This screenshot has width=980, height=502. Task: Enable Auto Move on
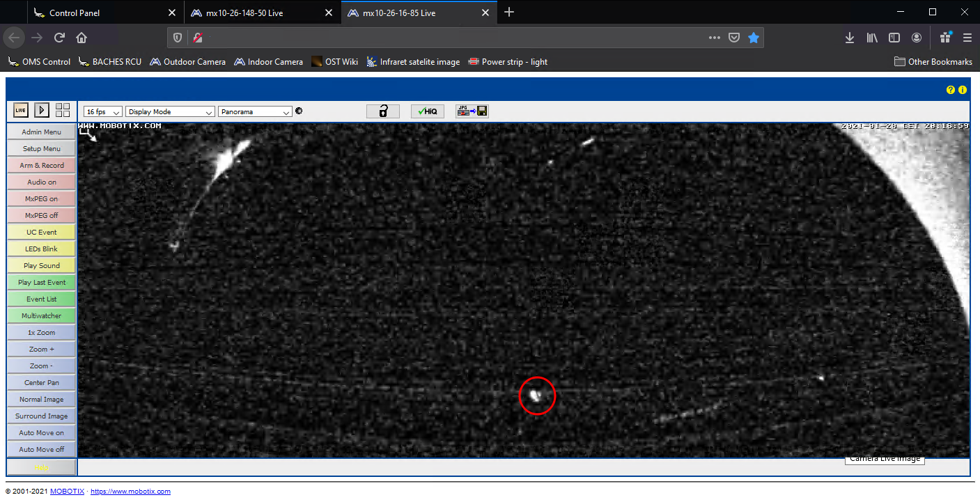[42, 433]
